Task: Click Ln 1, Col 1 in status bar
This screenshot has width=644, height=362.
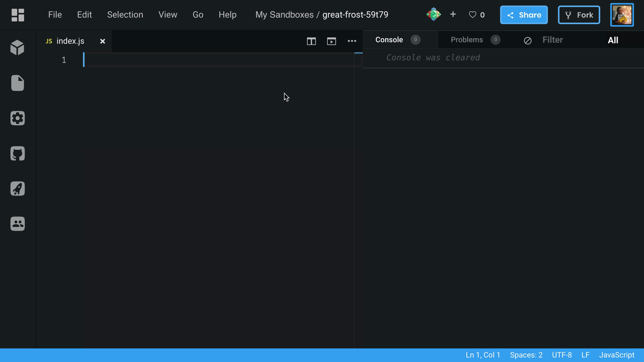Action: pyautogui.click(x=483, y=355)
